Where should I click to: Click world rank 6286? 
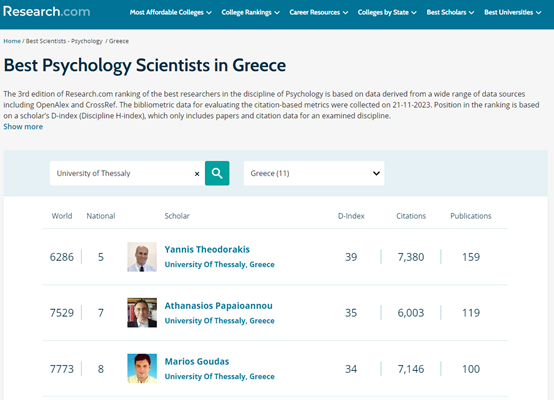[x=62, y=257]
